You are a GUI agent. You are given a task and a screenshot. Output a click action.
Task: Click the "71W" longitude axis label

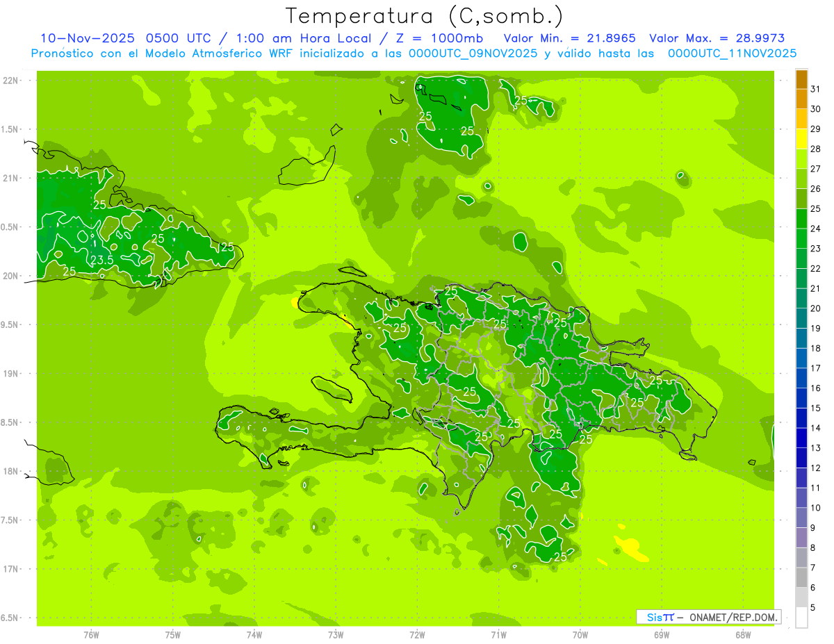coord(498,635)
